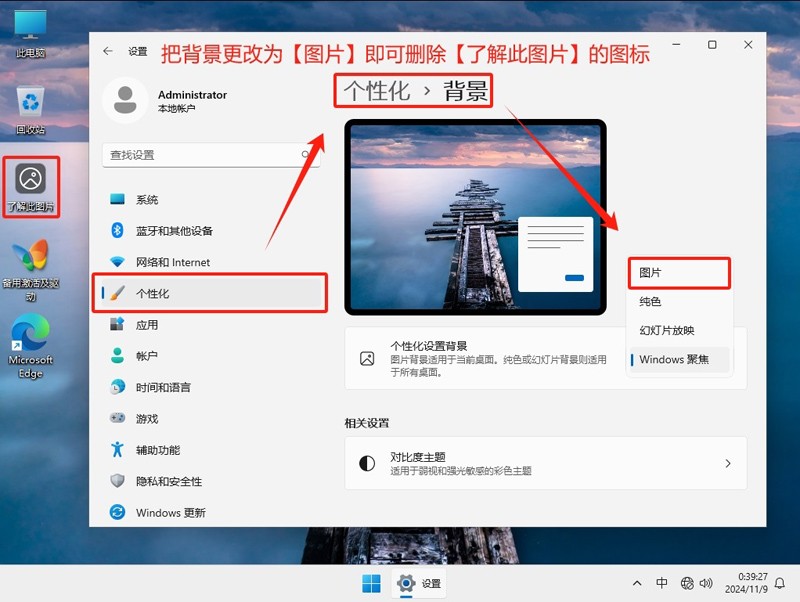Viewport: 800px width, 602px height.
Task: Open Windows 更新 settings
Action: point(170,513)
